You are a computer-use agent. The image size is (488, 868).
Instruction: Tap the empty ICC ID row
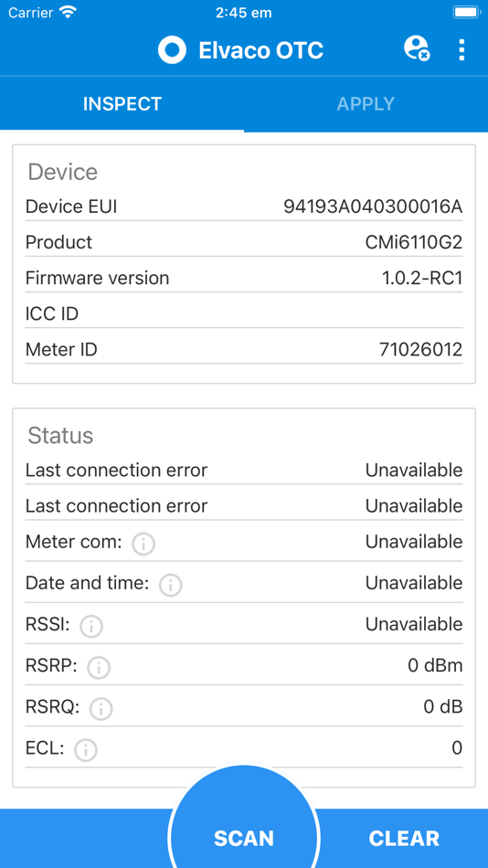244,314
